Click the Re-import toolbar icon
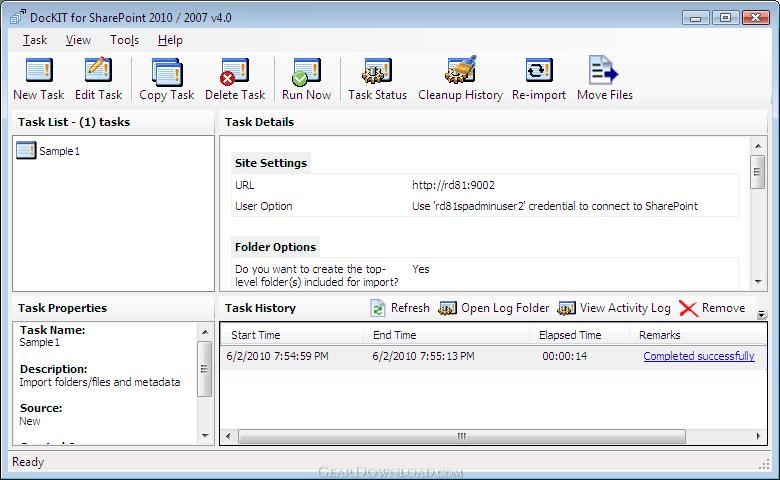780x480 pixels. pyautogui.click(x=539, y=70)
